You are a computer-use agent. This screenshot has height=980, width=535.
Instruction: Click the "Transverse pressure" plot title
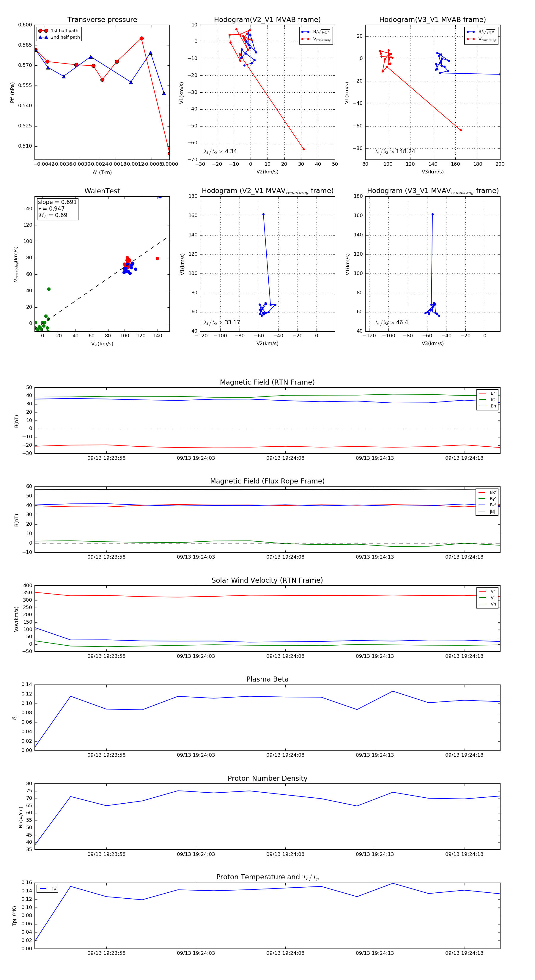(102, 20)
